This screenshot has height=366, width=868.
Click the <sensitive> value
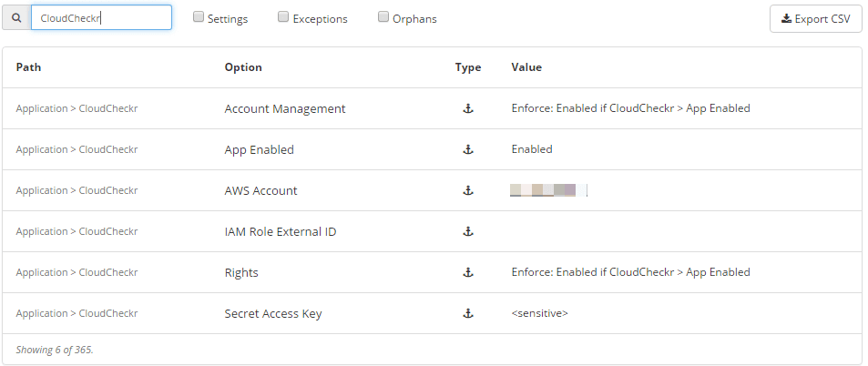pos(540,313)
